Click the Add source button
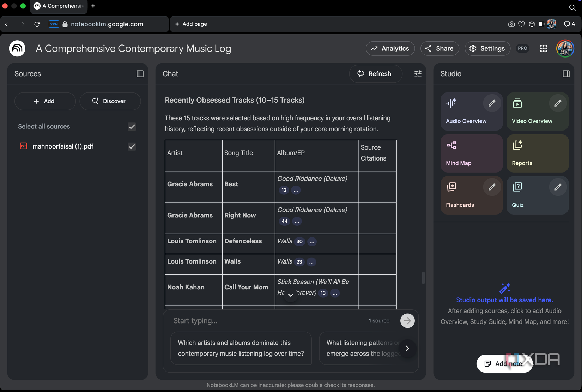Viewport: 582px width, 392px height. [45, 101]
